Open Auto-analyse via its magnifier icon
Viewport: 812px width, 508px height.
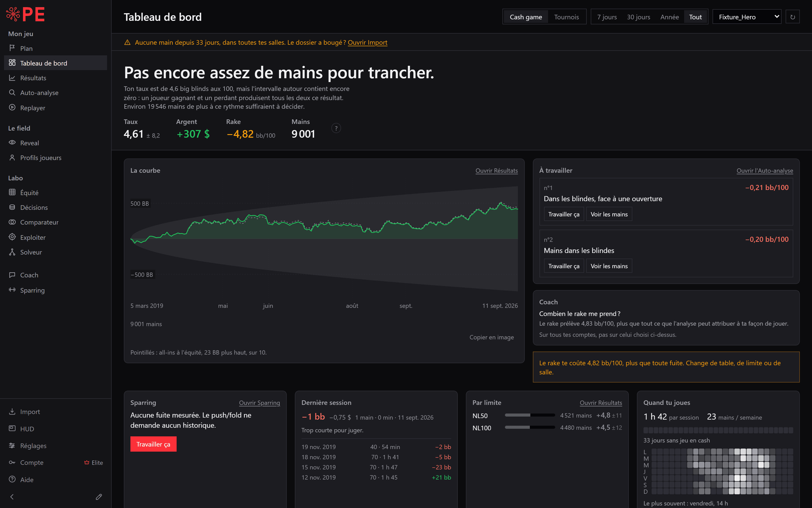12,92
